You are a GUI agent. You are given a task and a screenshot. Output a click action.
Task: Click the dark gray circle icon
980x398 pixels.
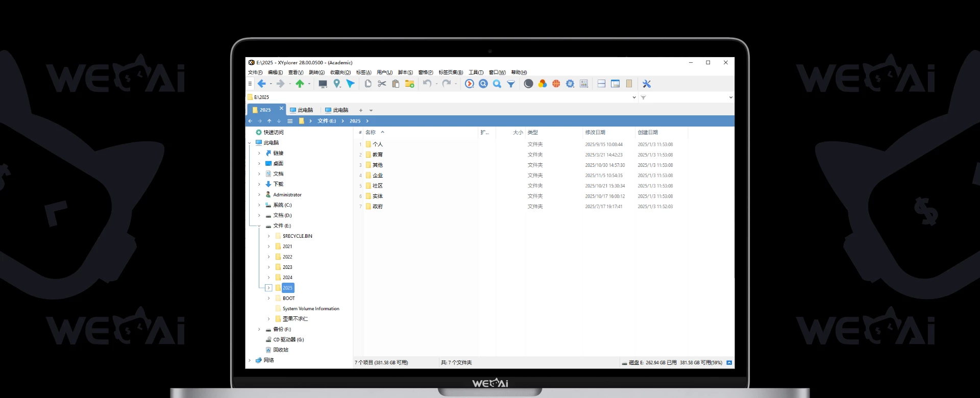tap(529, 84)
